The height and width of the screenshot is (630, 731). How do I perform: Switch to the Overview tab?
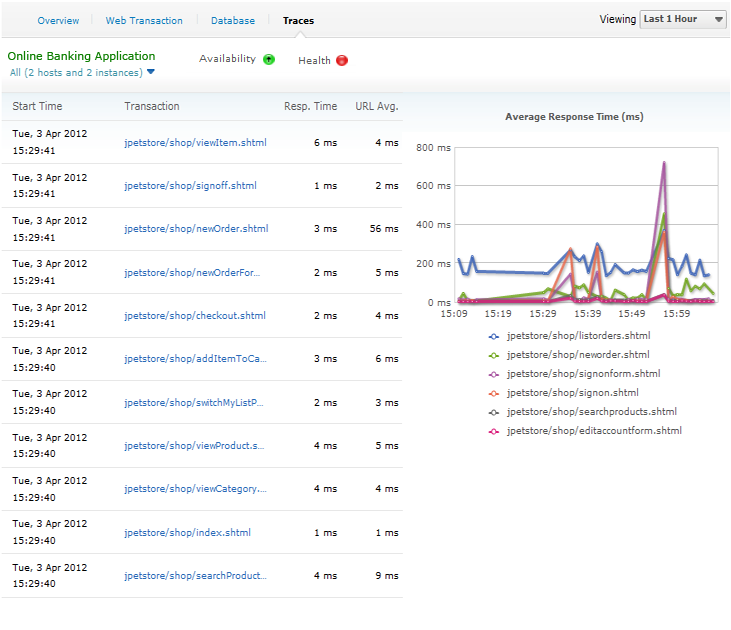coord(58,20)
